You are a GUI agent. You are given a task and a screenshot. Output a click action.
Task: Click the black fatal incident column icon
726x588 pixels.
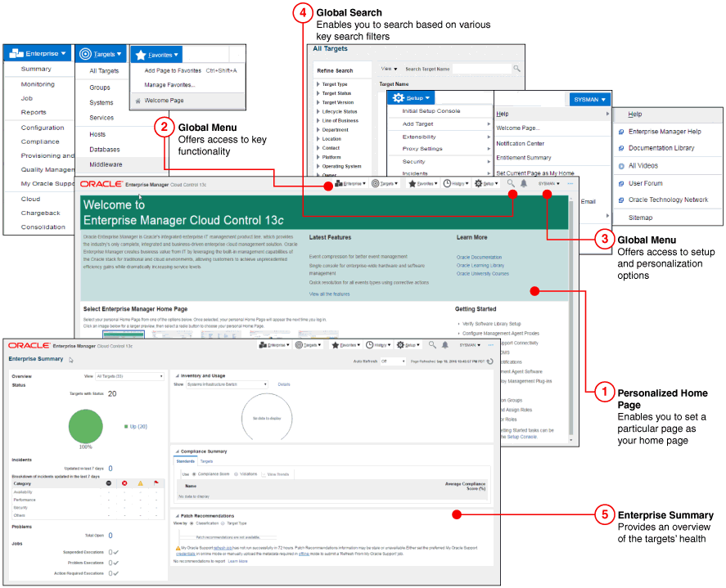[109, 483]
